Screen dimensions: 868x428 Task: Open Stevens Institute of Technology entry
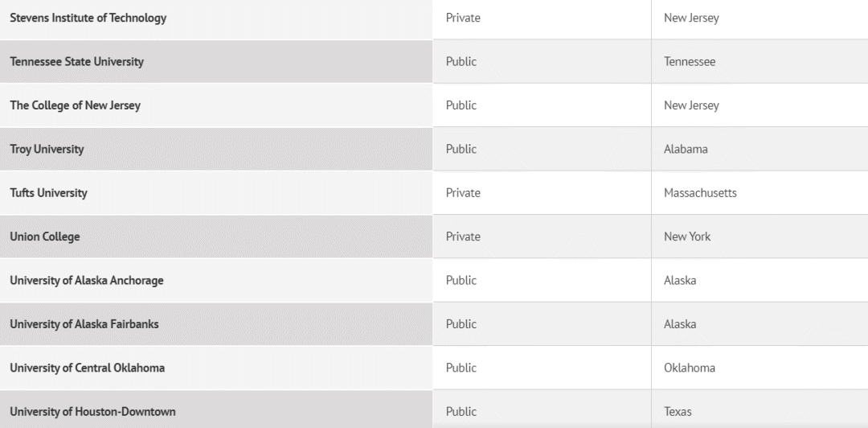(x=88, y=18)
